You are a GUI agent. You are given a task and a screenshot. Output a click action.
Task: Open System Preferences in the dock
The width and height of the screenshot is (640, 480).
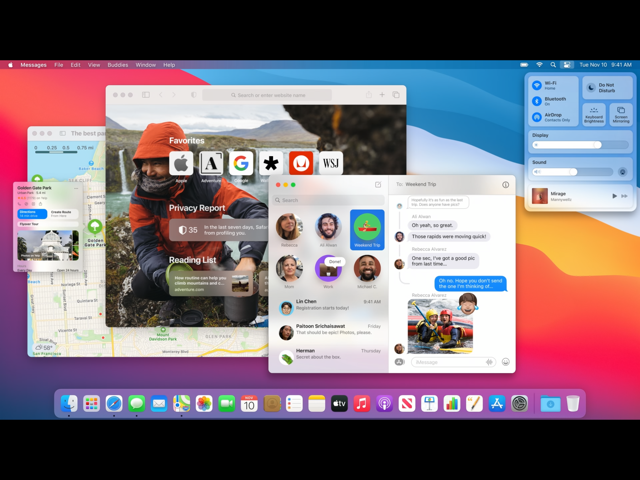pyautogui.click(x=520, y=404)
